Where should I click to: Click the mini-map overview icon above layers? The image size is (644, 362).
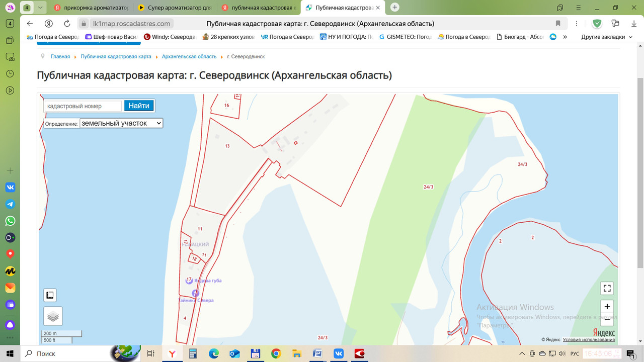tap(50, 295)
